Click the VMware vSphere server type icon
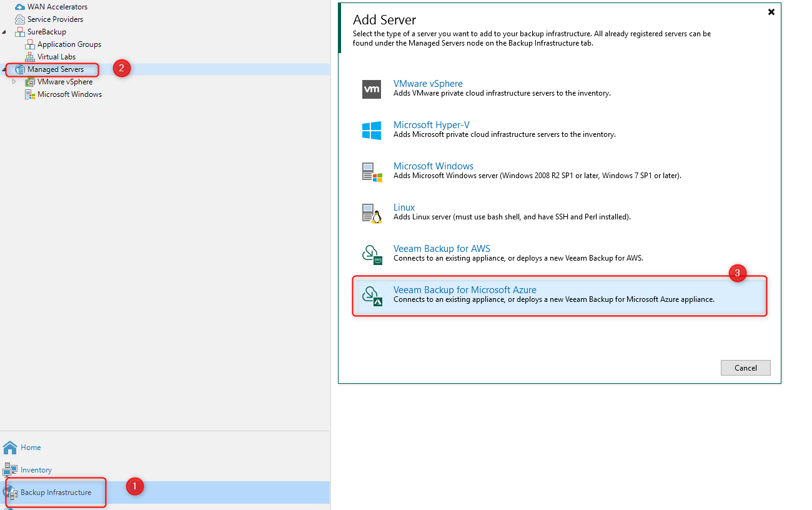The width and height of the screenshot is (812, 510). (x=372, y=89)
